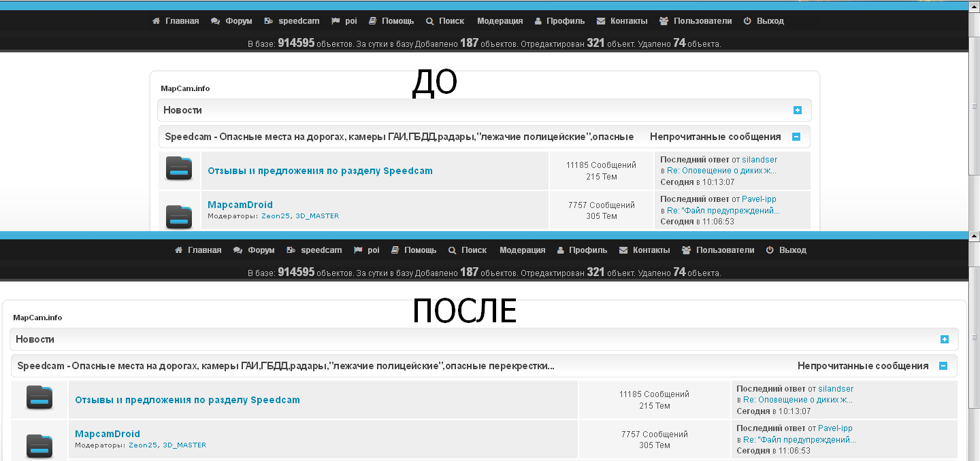Open Отзывы и предложения forum in the ДО view
Screen dimensions: 980x461
320,171
